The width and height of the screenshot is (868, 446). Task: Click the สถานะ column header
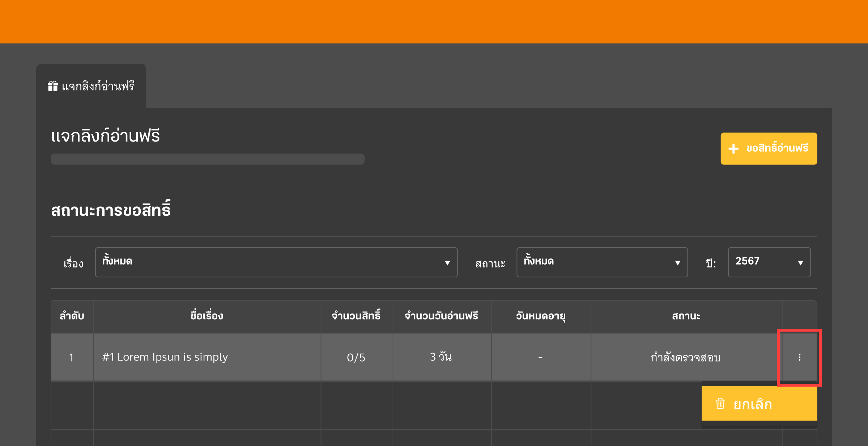pos(686,316)
